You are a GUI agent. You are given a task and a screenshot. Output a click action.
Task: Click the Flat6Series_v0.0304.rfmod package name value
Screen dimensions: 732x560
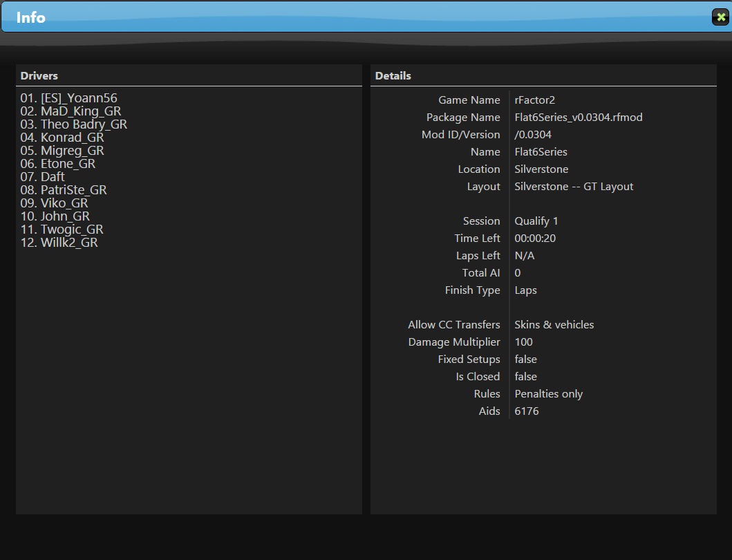(x=579, y=118)
